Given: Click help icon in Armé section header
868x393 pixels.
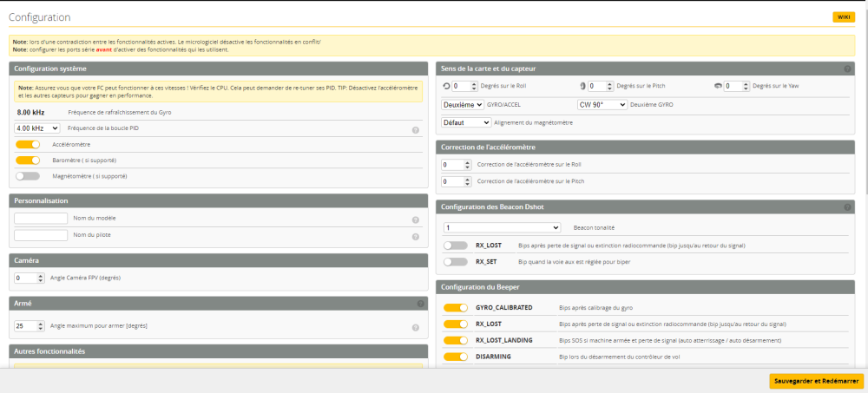Looking at the screenshot, I should coord(420,305).
